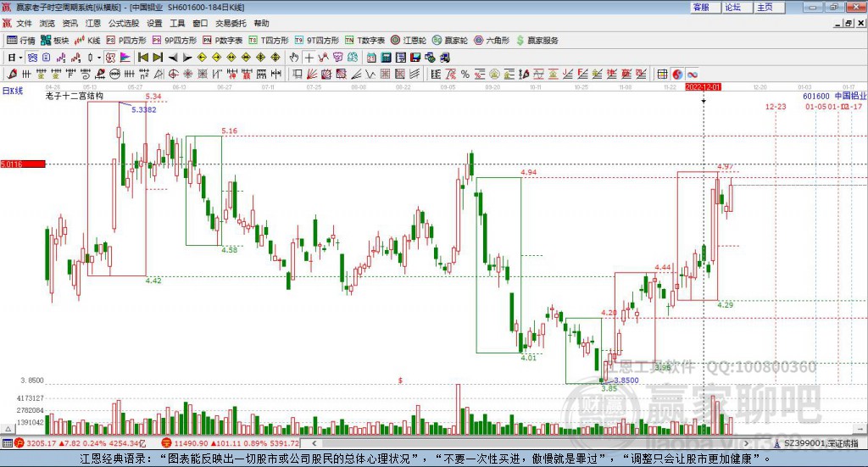Screen dimensions: 868x467
Task: Click the first yellow diamond arrow icon
Action: coord(202,58)
